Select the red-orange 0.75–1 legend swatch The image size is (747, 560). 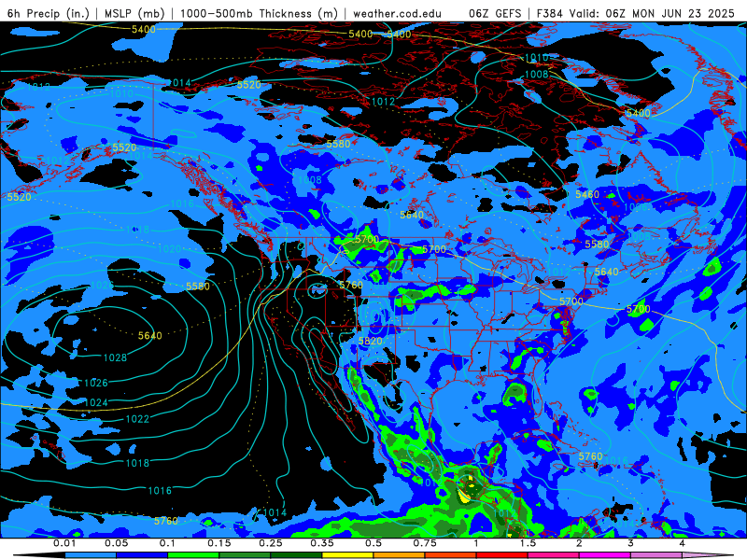(x=451, y=555)
